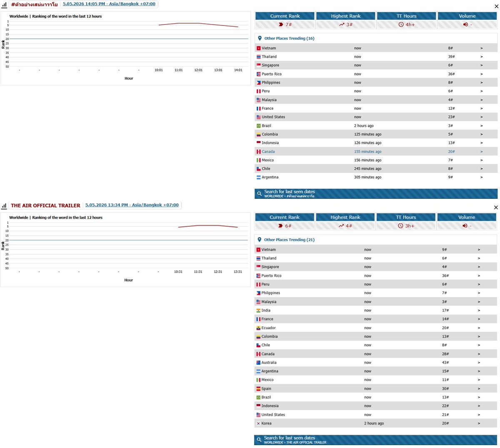Select the Philippines row showing 7#
The width and height of the screenshot is (500, 448).
point(375,293)
